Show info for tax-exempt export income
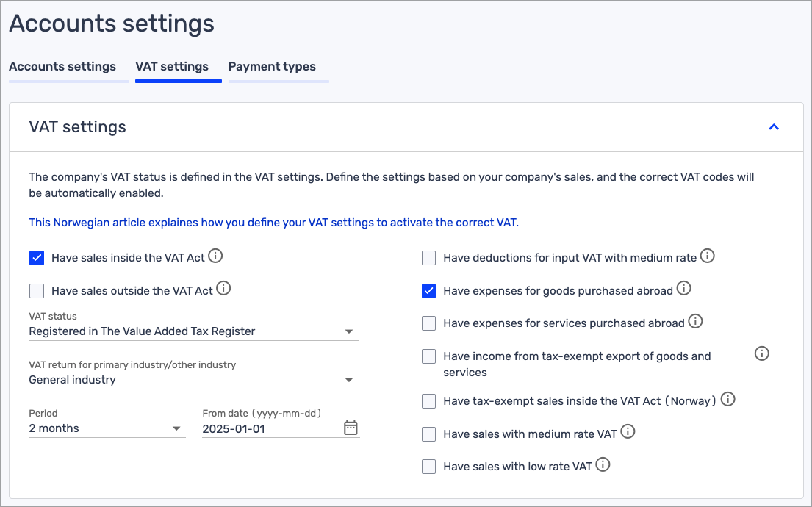Screen dimensions: 812x507 762,354
